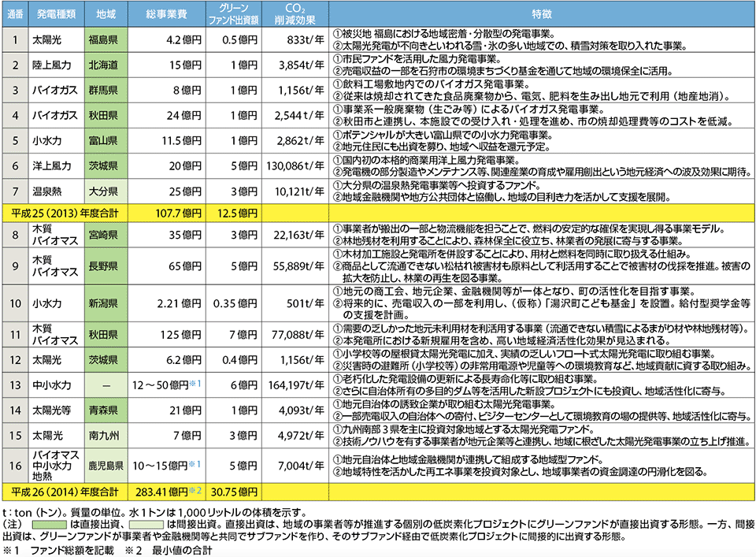This screenshot has height=557, width=756.
Task: Click the 発電種類 column header
Action: click(x=56, y=14)
